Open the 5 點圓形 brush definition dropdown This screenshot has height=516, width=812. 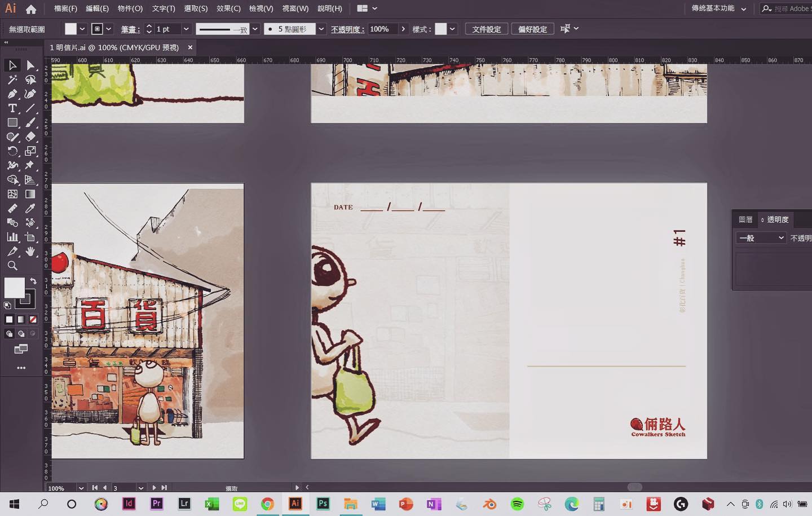pos(321,29)
